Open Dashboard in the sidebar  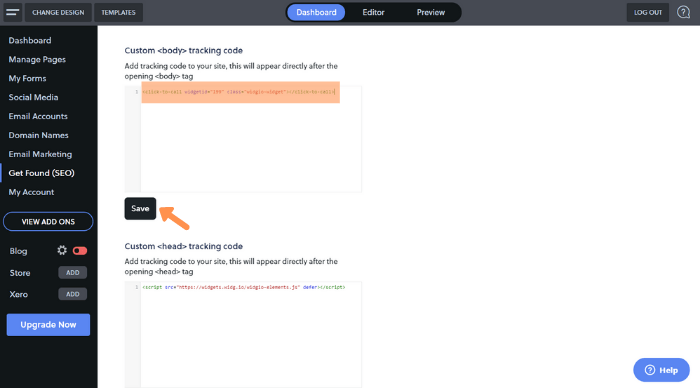tap(30, 41)
